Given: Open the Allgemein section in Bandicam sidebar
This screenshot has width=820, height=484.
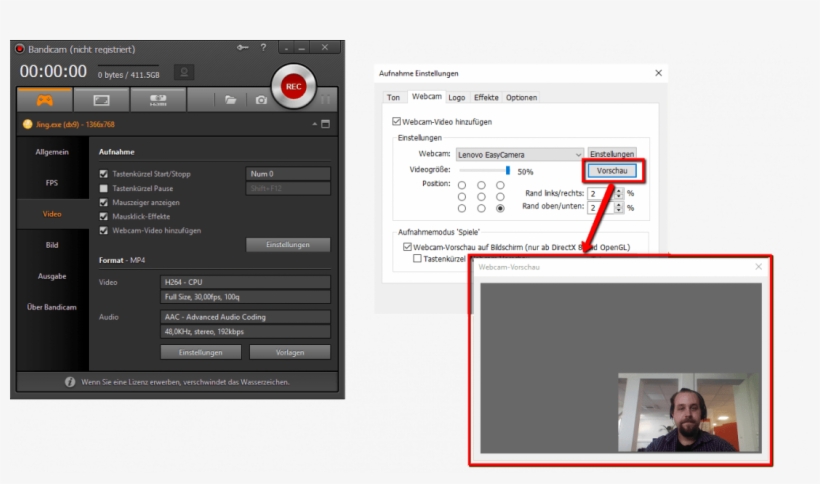Looking at the screenshot, I should coord(52,152).
